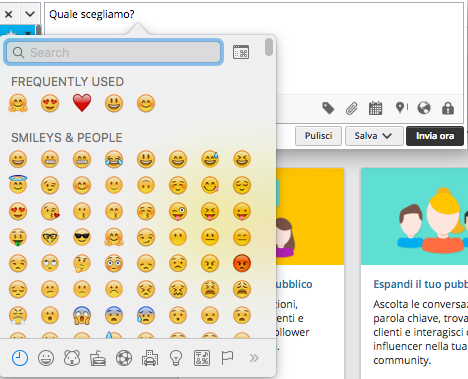468x379 pixels.
Task: Click the teal people illustration card image
Action: pyautogui.click(x=414, y=217)
